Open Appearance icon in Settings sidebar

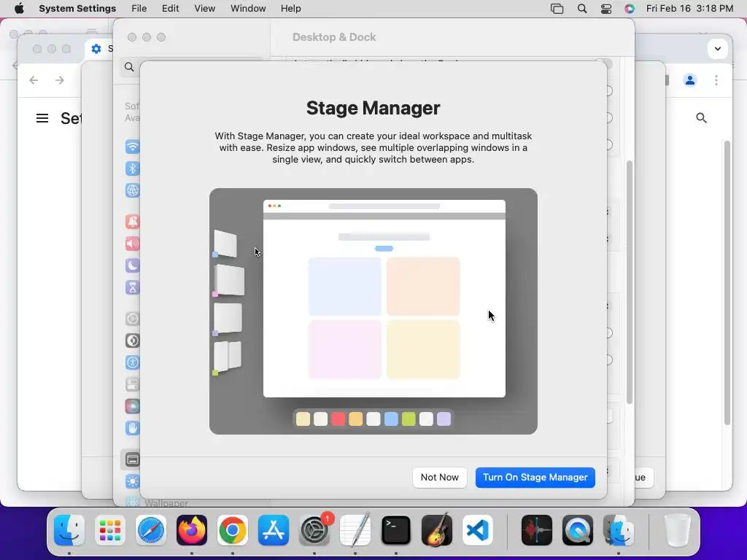pos(133,341)
